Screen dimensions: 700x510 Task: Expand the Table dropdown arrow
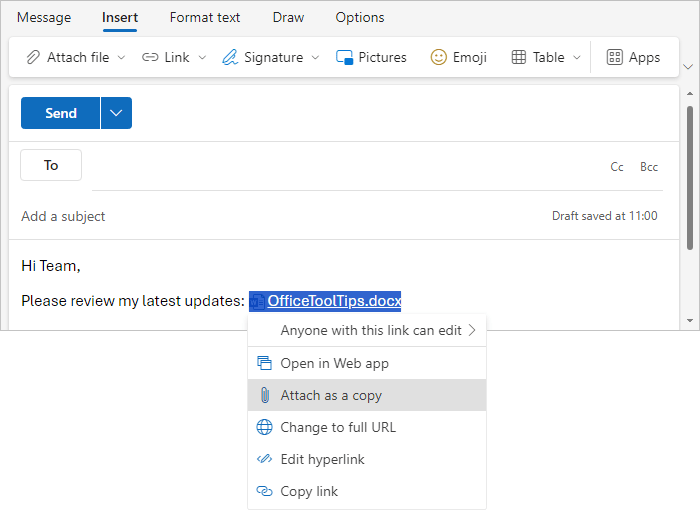577,58
